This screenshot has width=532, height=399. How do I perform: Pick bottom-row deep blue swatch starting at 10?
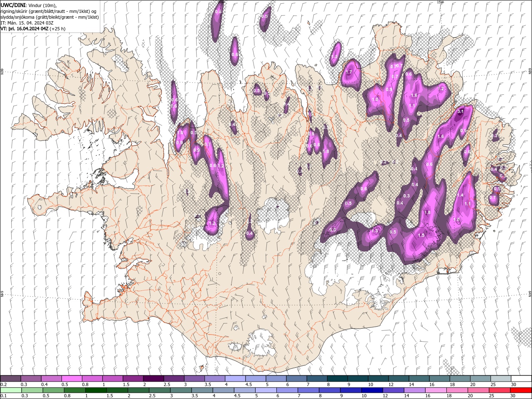[x=372, y=390]
